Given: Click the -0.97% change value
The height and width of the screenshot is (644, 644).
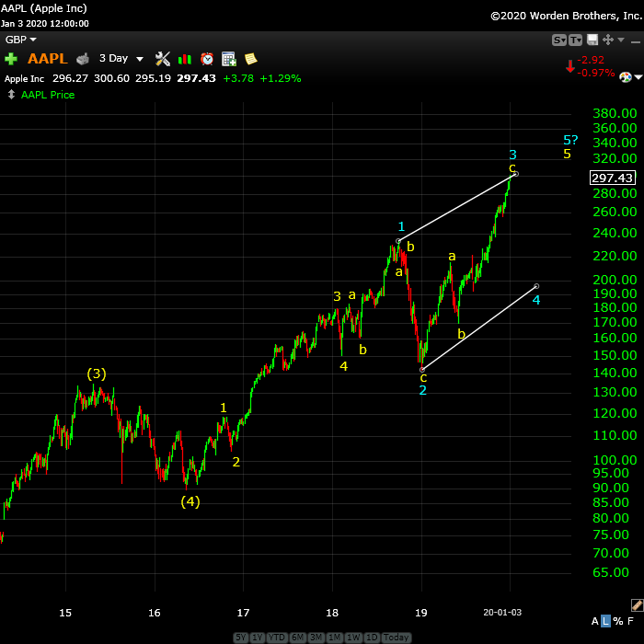Looking at the screenshot, I should pos(595,73).
